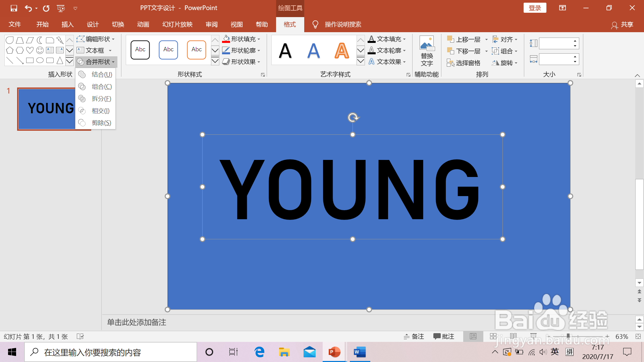The height and width of the screenshot is (362, 644).
Task: Click the shape width size icon
Action: (x=533, y=59)
